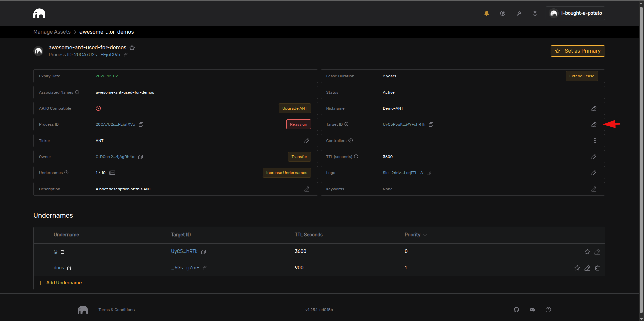Edit the TTL seconds value

[594, 157]
